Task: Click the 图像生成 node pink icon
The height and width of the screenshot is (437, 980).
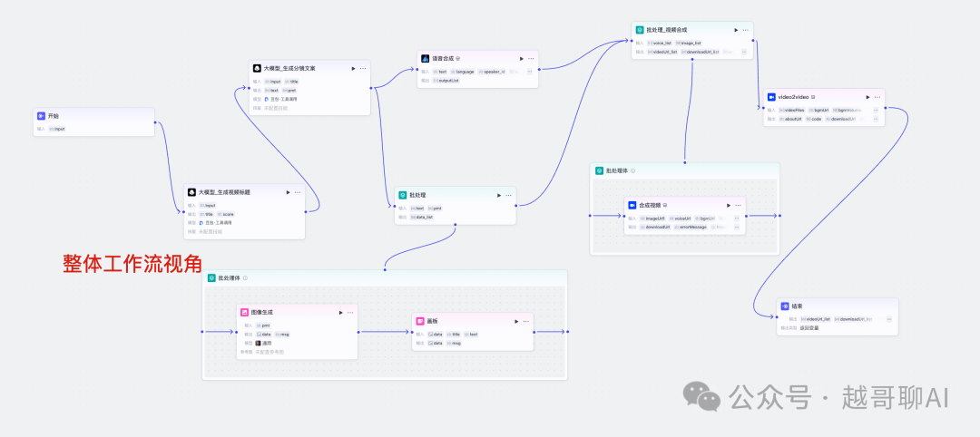Action: point(245,312)
